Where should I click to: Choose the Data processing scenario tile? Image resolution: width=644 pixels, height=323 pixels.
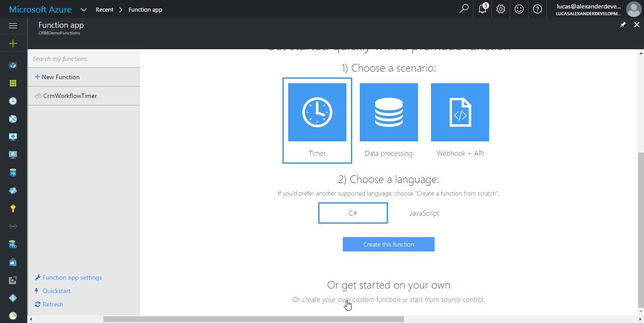(388, 120)
